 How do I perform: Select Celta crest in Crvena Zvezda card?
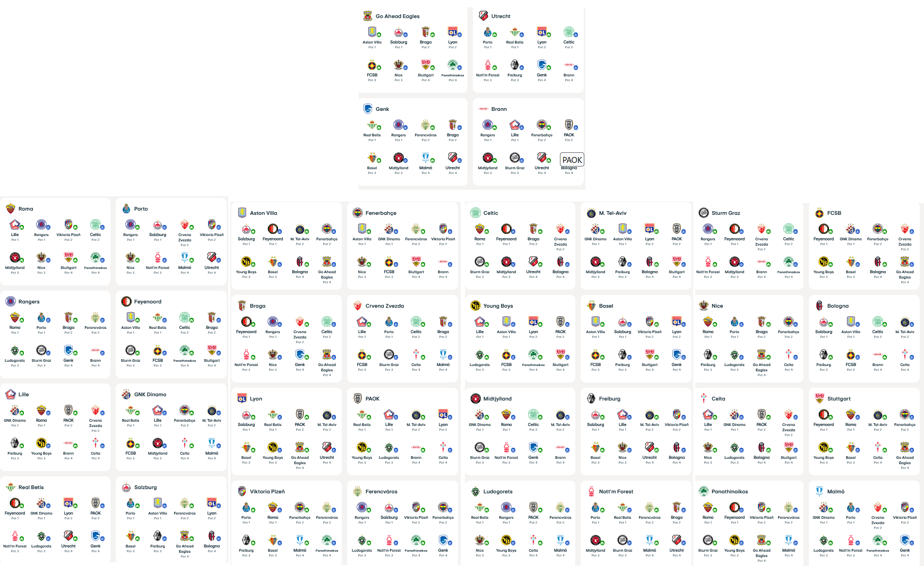(415, 355)
